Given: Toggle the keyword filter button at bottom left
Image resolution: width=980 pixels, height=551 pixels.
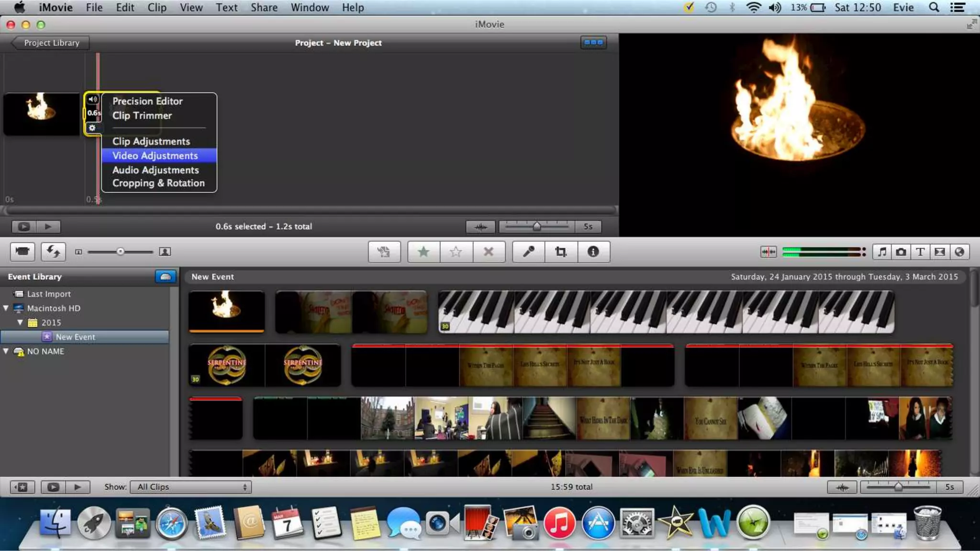Looking at the screenshot, I should 22,487.
